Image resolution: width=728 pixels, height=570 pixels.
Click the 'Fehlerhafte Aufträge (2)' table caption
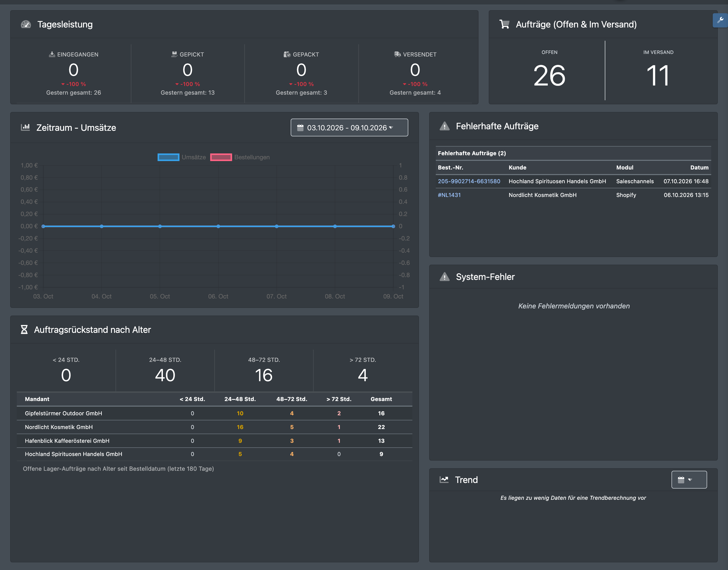coord(472,153)
